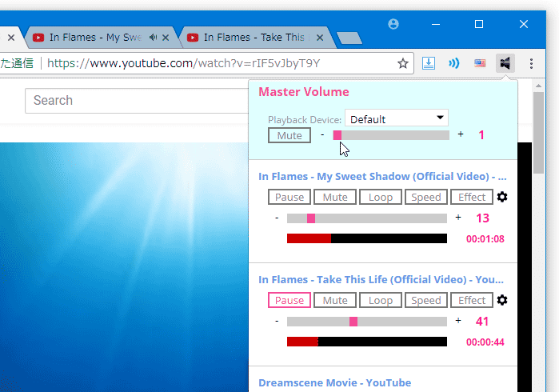Image resolution: width=559 pixels, height=392 pixels.
Task: Click the tab audio speaker indicator
Action: (x=154, y=37)
